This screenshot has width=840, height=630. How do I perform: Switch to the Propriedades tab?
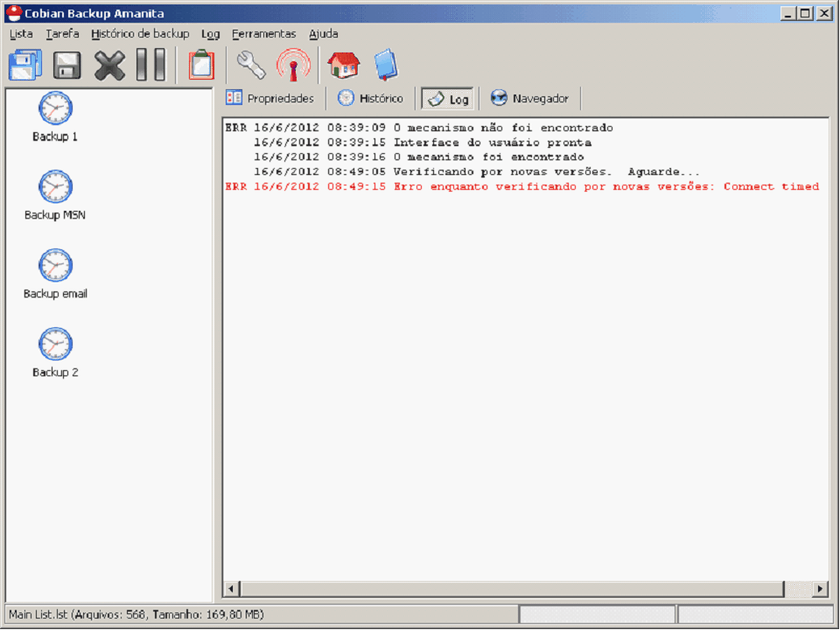tap(269, 99)
